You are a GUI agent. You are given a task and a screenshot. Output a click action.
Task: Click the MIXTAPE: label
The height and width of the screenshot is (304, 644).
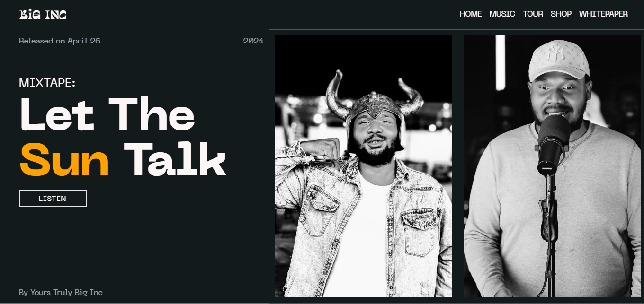pyautogui.click(x=47, y=83)
